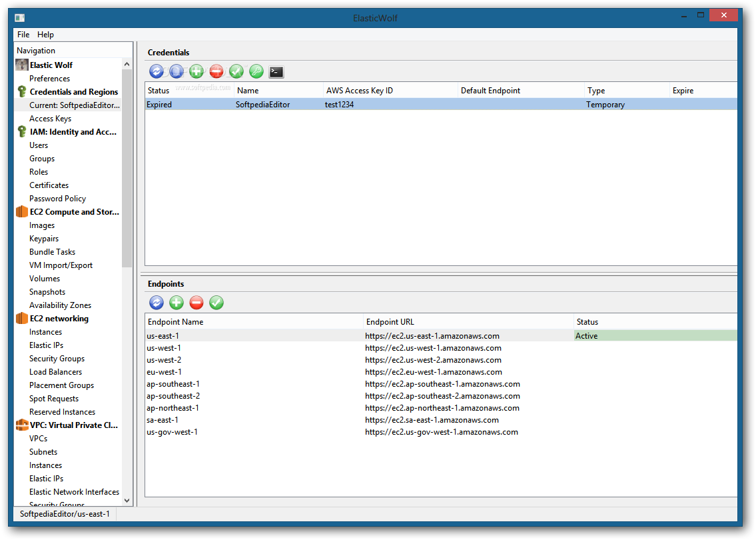Image resolution: width=756 pixels, height=540 pixels.
Task: Select Images under EC2 Compute
Action: point(42,225)
